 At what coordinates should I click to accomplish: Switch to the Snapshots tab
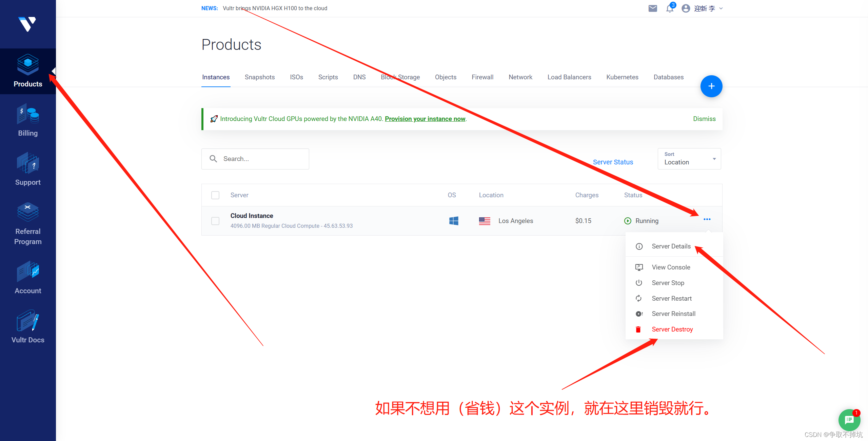[260, 77]
